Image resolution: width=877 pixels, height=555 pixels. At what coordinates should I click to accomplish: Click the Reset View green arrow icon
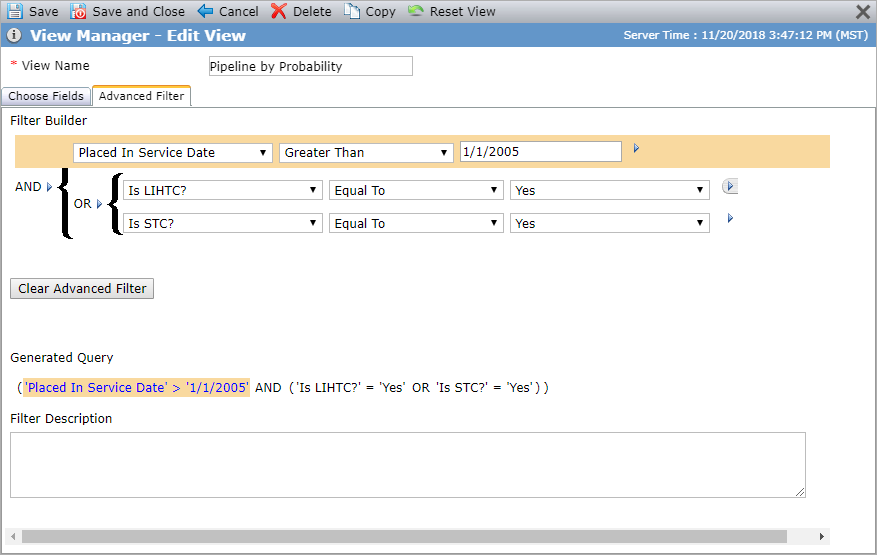[416, 11]
